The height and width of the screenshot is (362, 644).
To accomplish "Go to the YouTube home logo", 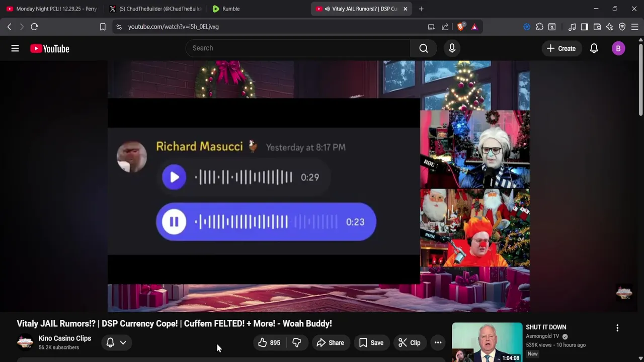I will [50, 48].
